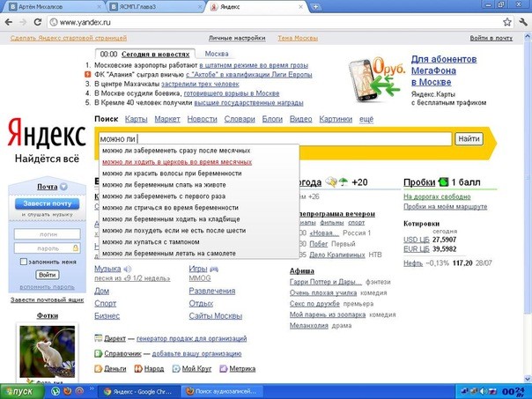Click the Войти login button
Viewport: 532px width, 399px height.
(48, 275)
